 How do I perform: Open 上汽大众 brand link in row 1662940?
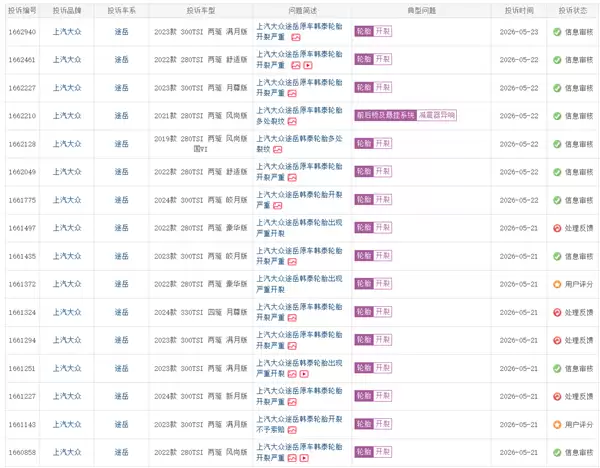tap(67, 32)
